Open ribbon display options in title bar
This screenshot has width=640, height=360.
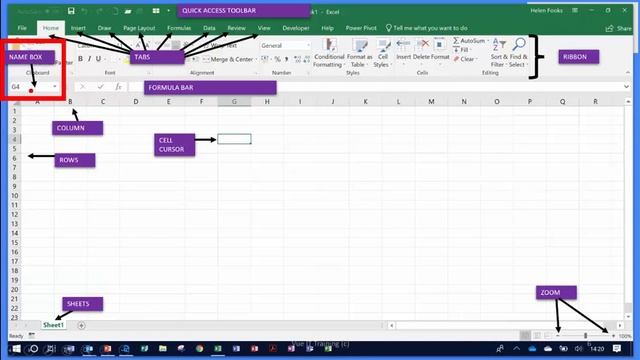click(575, 11)
